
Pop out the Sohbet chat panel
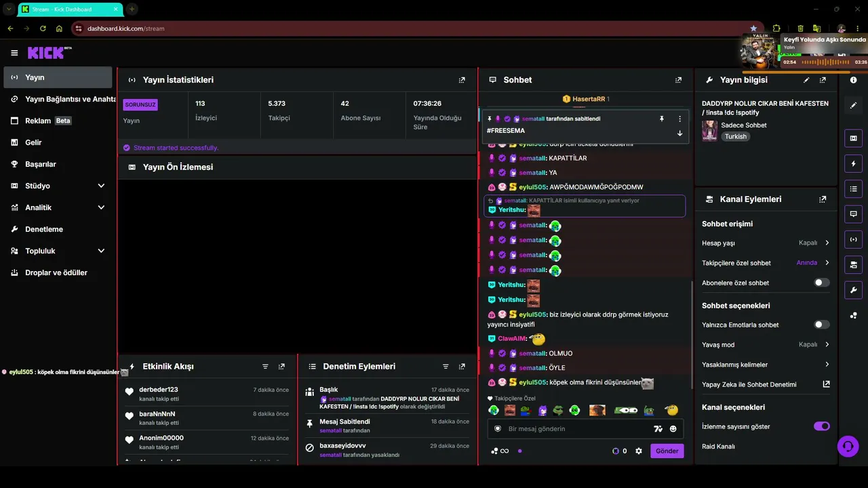pyautogui.click(x=678, y=80)
